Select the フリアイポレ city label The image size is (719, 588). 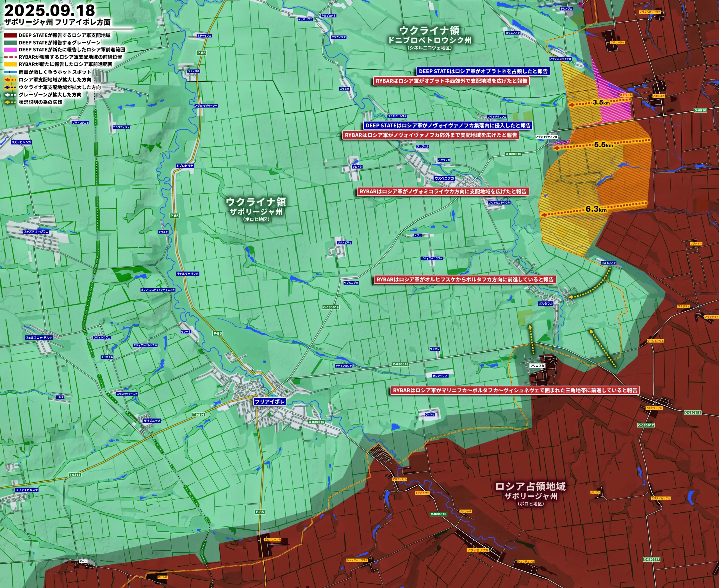[x=270, y=401]
